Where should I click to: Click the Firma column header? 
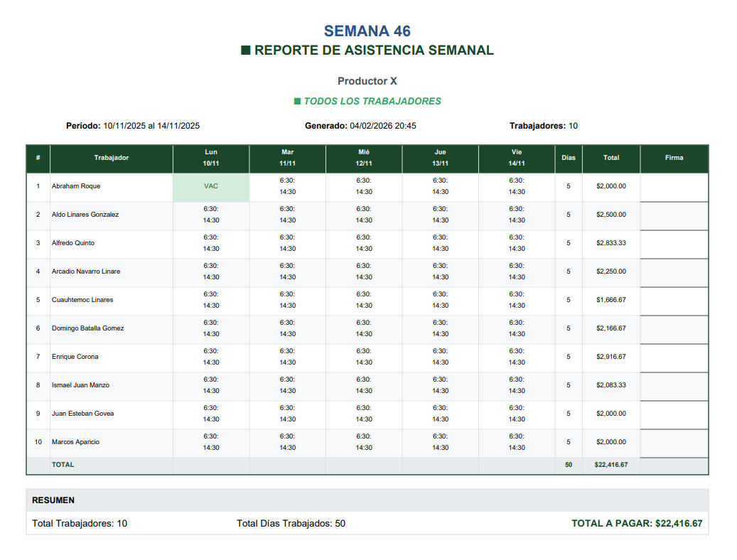coord(674,158)
